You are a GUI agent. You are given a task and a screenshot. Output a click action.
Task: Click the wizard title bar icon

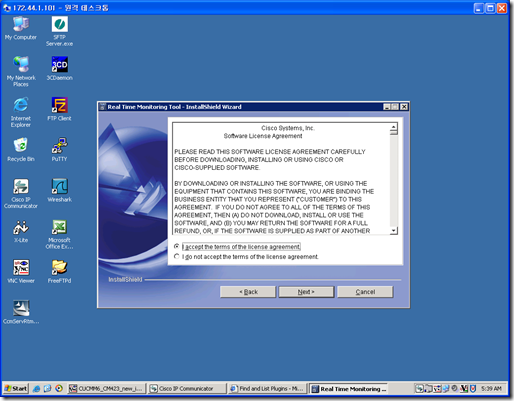click(x=102, y=107)
